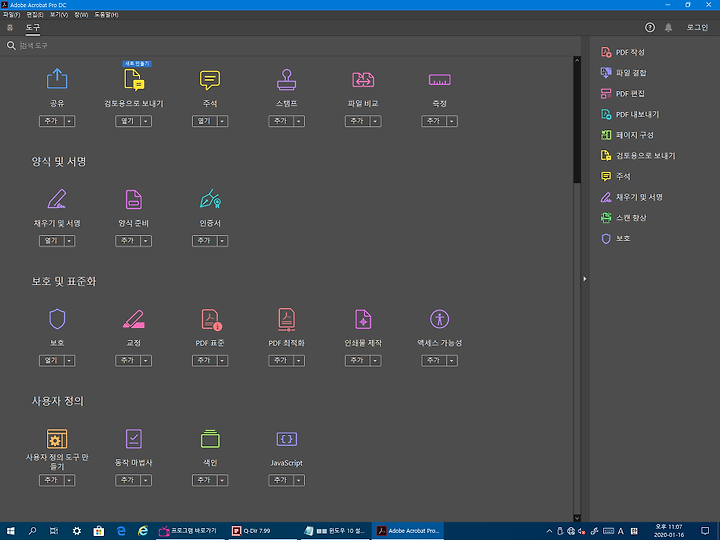Select the 도구 tab
This screenshot has height=540, width=720.
click(x=33, y=28)
